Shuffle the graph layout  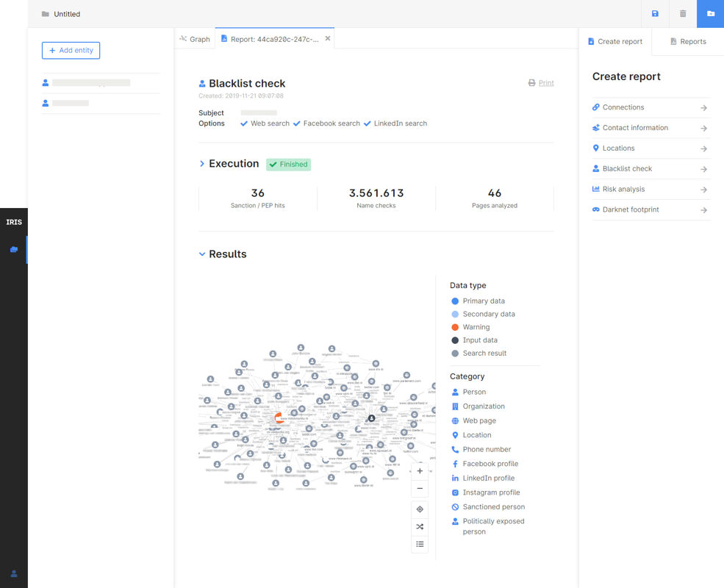[420, 526]
